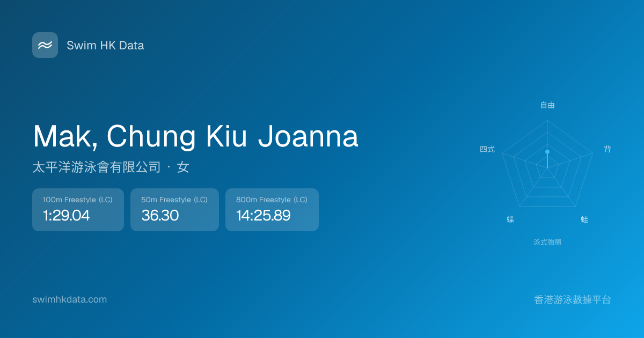The width and height of the screenshot is (644, 338).
Task: Click the 蝶 radar axis label
Action: (x=510, y=219)
